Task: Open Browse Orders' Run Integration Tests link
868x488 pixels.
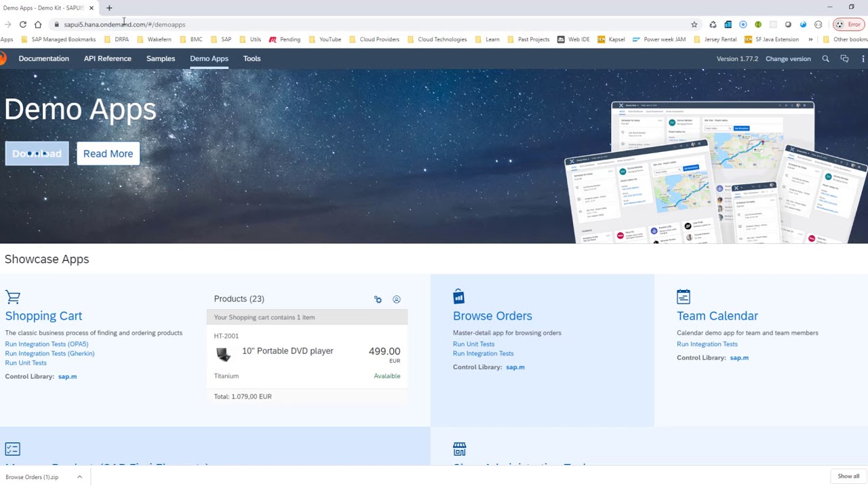Action: point(483,354)
